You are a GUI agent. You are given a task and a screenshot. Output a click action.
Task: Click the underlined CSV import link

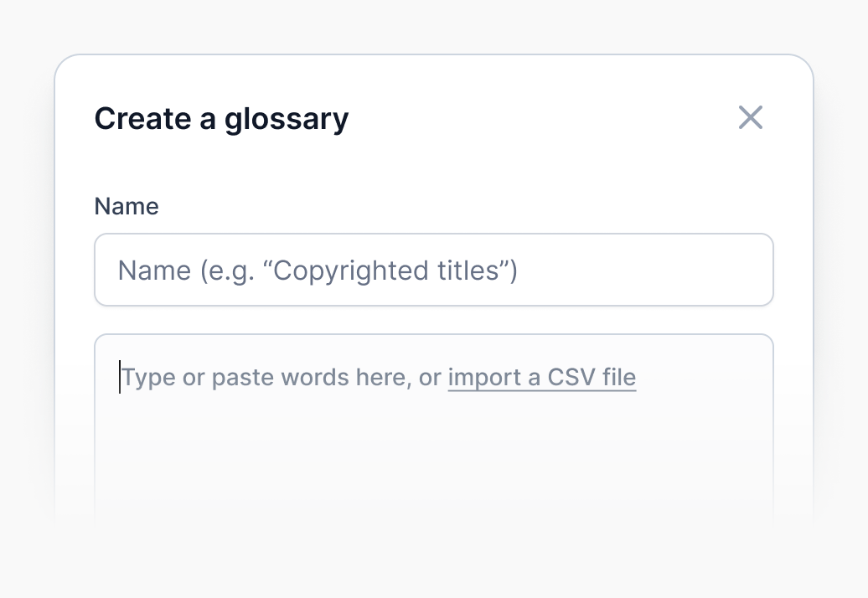coord(541,378)
